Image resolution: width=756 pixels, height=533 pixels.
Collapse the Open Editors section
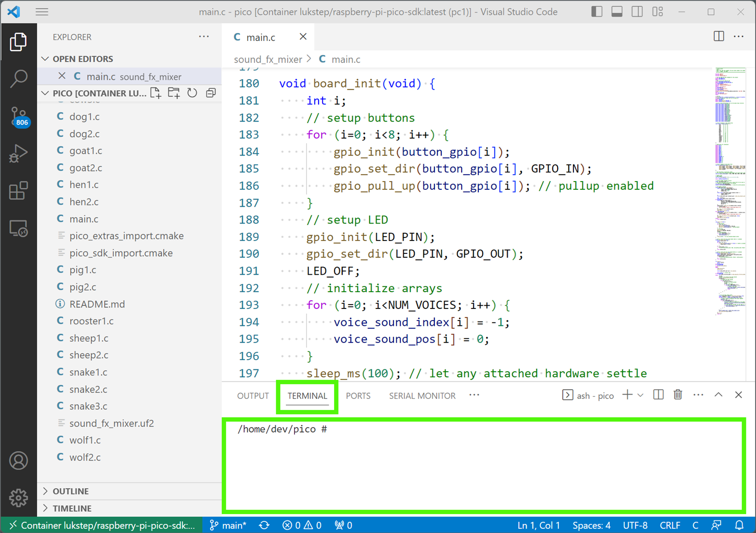(x=129, y=59)
